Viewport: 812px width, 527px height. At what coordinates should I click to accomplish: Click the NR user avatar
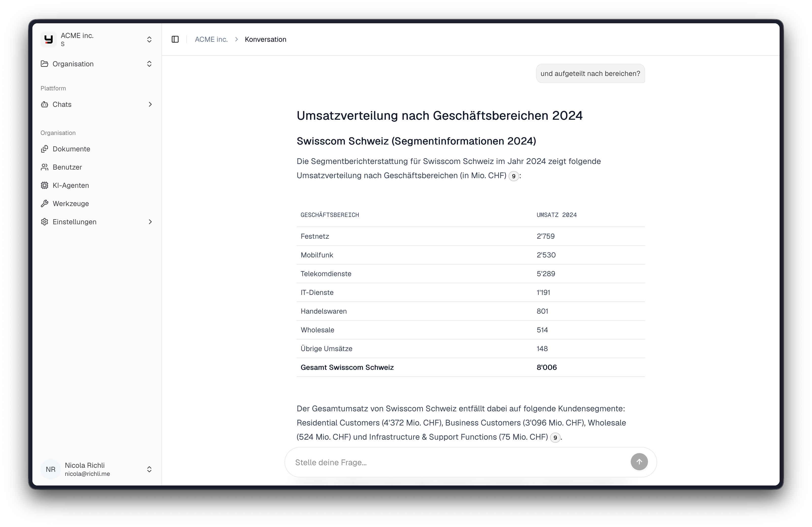(50, 469)
